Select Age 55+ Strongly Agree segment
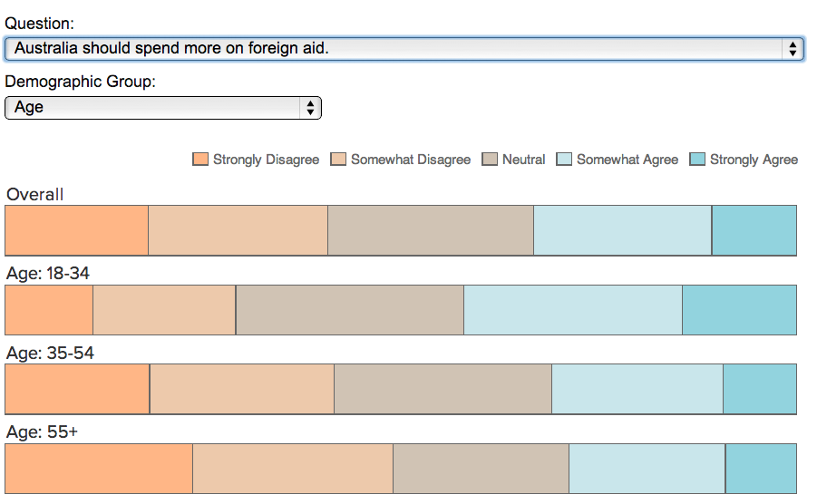The image size is (817, 504). pos(761,469)
